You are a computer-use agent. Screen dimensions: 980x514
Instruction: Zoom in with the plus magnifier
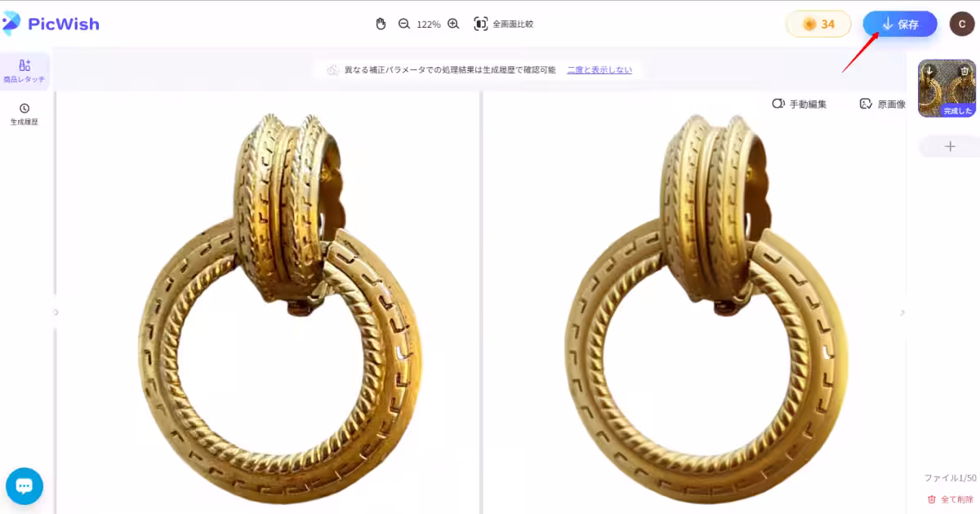tap(453, 24)
